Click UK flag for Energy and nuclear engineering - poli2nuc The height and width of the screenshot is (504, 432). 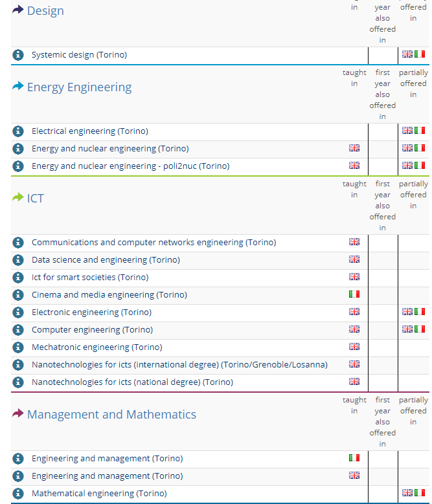pos(354,166)
